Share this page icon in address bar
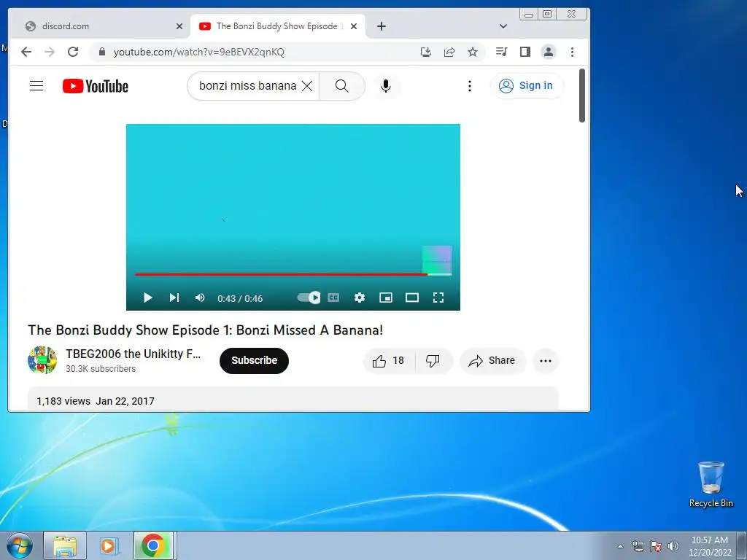747x560 pixels. coord(449,52)
